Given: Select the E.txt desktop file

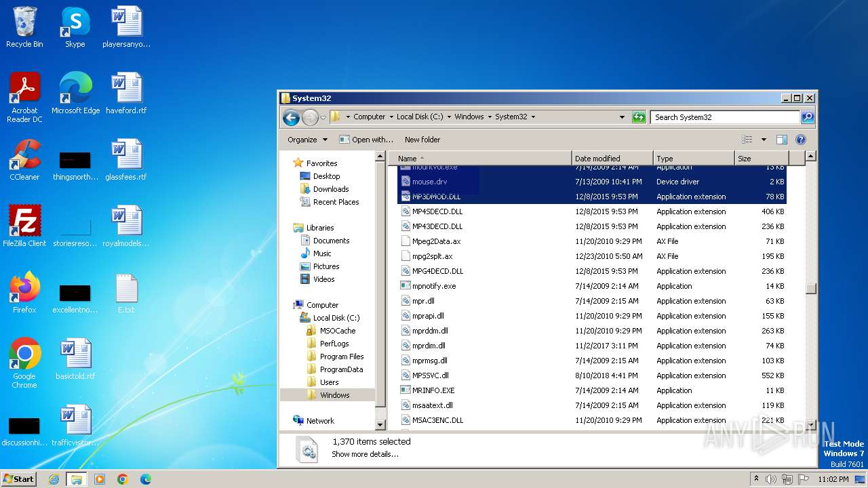Looking at the screenshot, I should 126,293.
